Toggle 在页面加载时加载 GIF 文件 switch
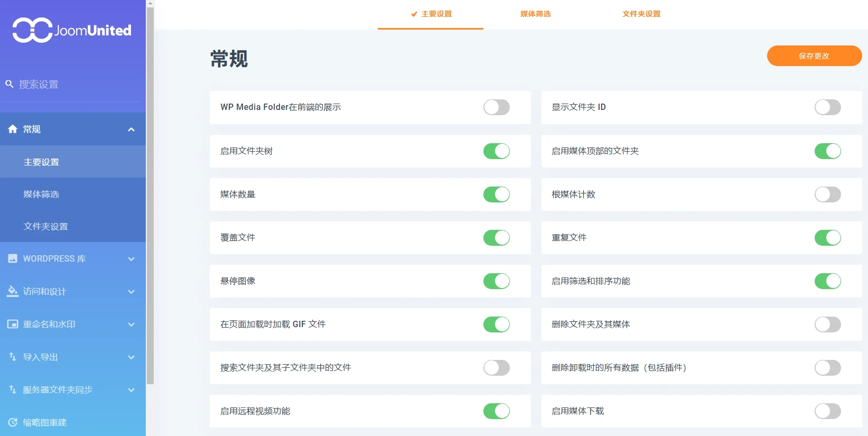The width and height of the screenshot is (868, 436). coord(497,324)
